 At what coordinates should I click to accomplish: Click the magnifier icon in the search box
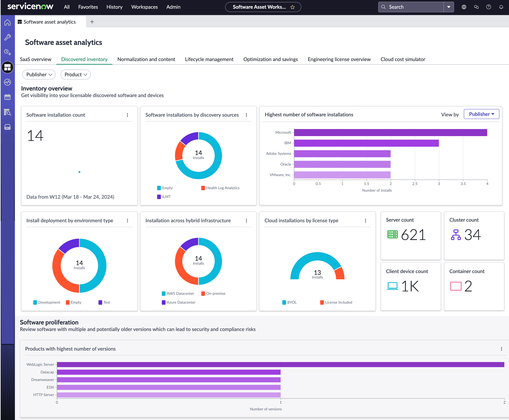point(384,7)
